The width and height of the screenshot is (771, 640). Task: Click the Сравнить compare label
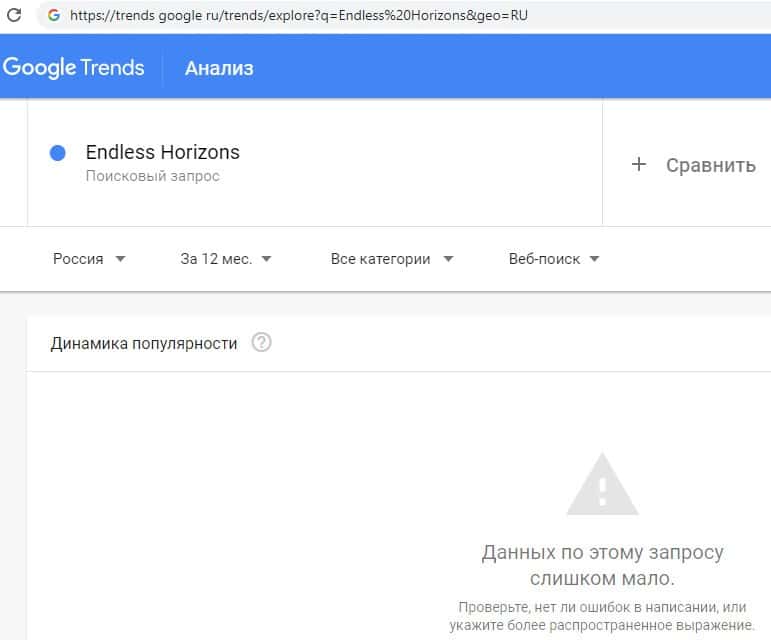[x=710, y=165]
